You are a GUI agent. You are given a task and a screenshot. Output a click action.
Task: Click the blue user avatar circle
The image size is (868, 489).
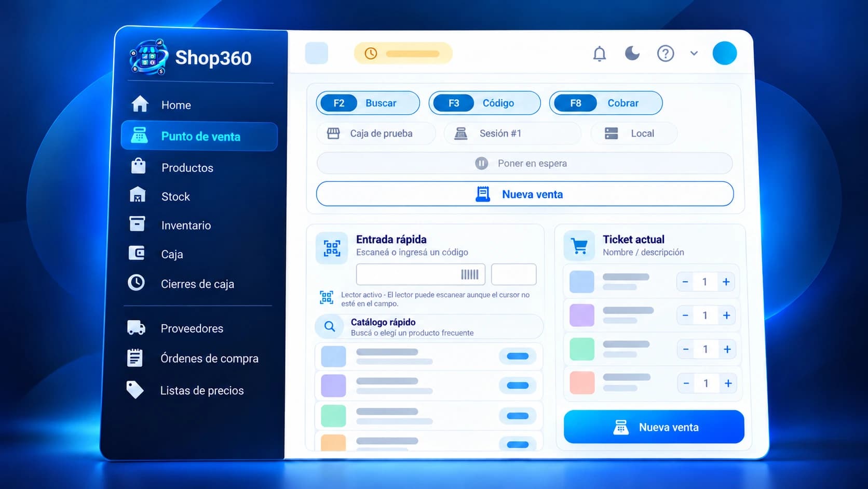pyautogui.click(x=725, y=53)
